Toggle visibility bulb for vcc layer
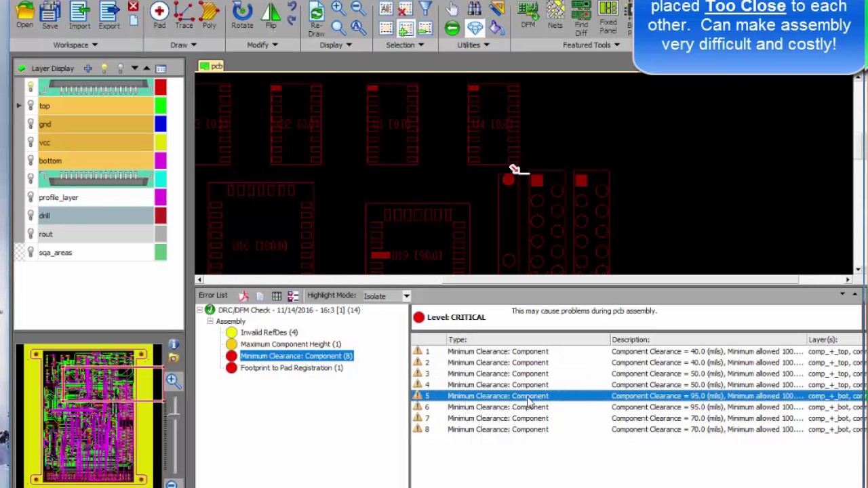Viewport: 868px width, 488px height. [31, 142]
